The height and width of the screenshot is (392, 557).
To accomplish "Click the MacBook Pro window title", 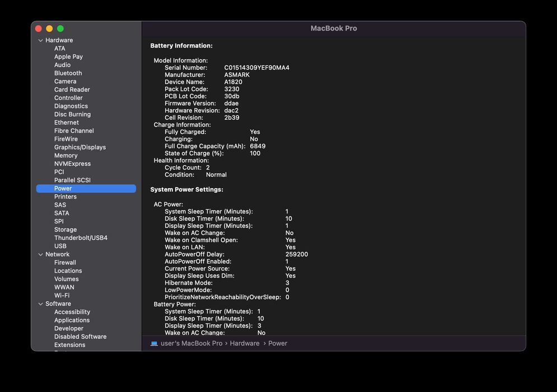I will [334, 29].
